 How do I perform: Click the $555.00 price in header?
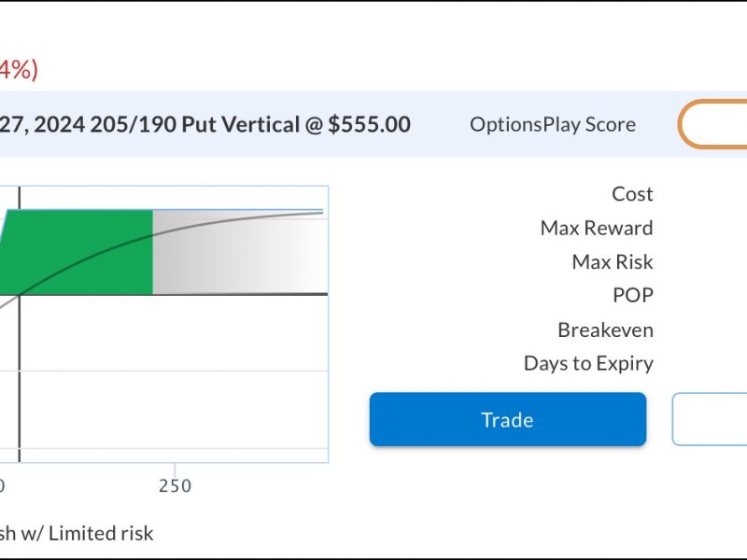click(x=369, y=125)
